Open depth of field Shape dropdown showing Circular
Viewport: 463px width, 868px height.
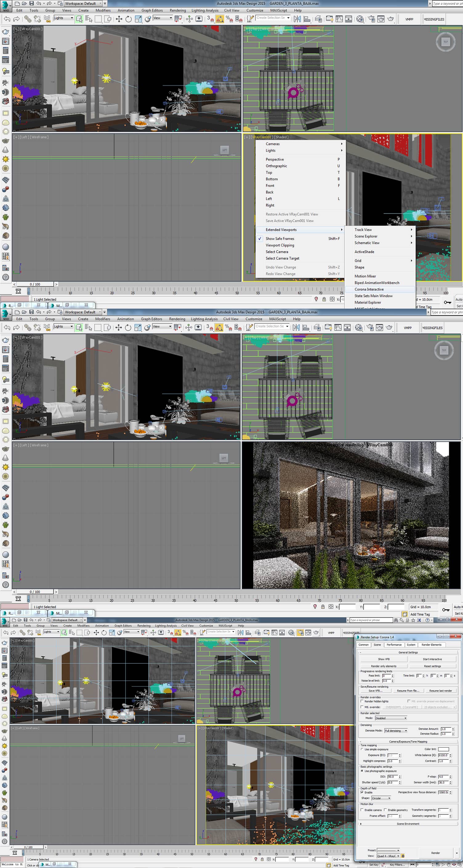381,798
